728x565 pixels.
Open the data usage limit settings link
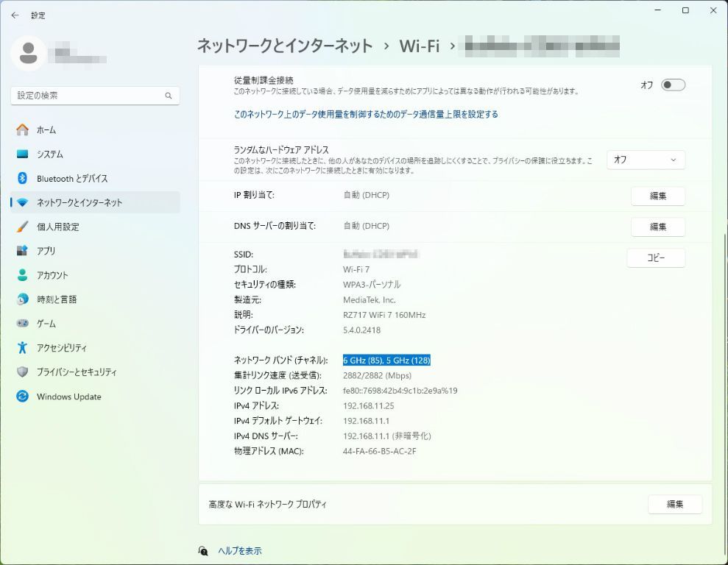[366, 115]
